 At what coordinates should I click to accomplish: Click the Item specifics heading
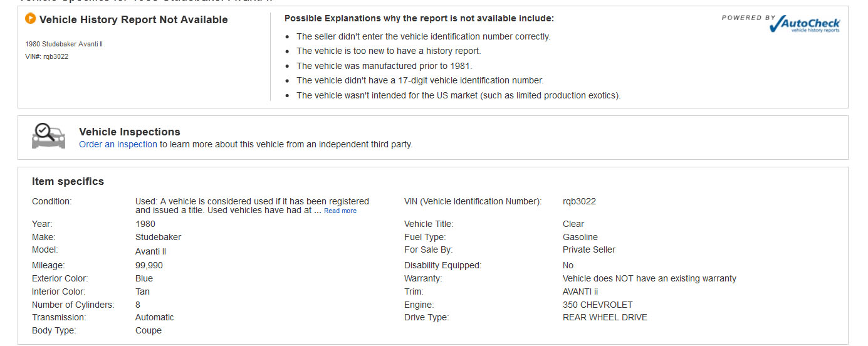point(68,181)
